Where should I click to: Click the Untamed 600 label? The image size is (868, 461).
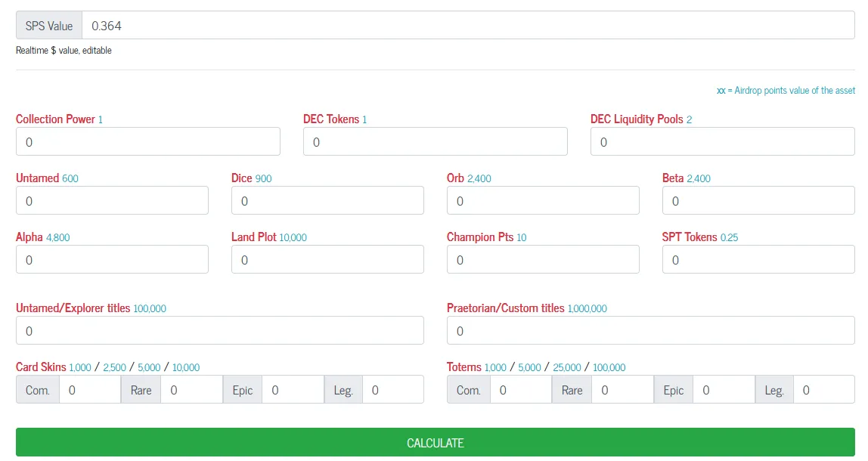click(x=47, y=178)
